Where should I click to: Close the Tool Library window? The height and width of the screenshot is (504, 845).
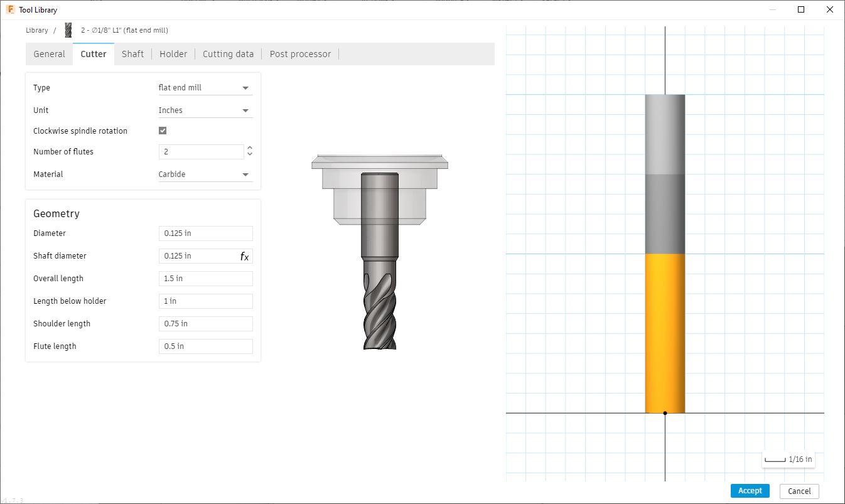pyautogui.click(x=830, y=9)
